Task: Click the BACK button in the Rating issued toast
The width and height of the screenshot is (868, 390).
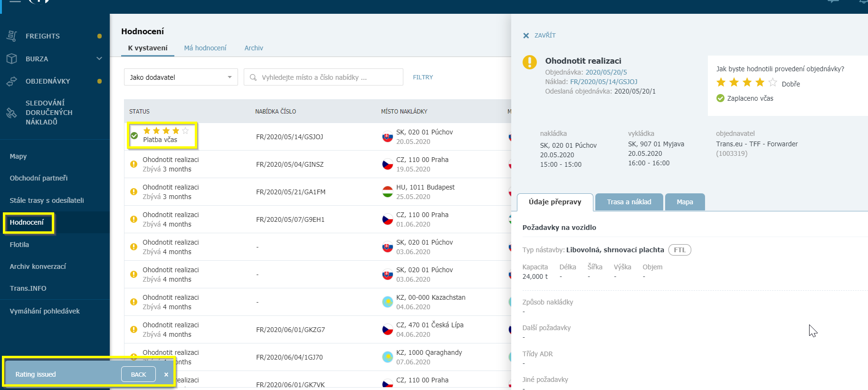Action: coord(138,374)
